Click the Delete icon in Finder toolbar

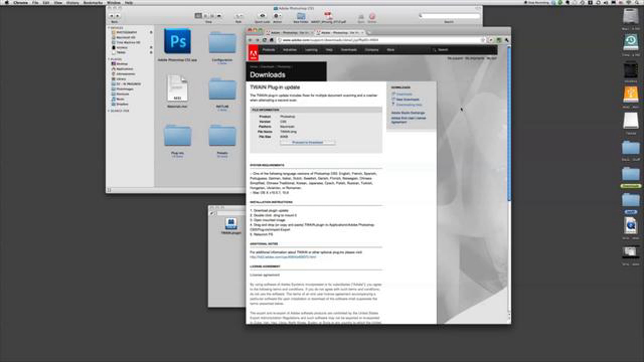coord(372,16)
